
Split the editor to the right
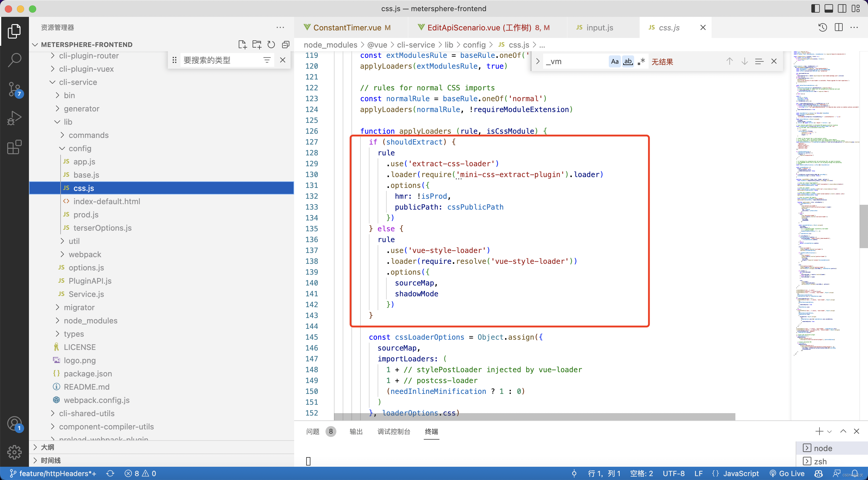839,27
